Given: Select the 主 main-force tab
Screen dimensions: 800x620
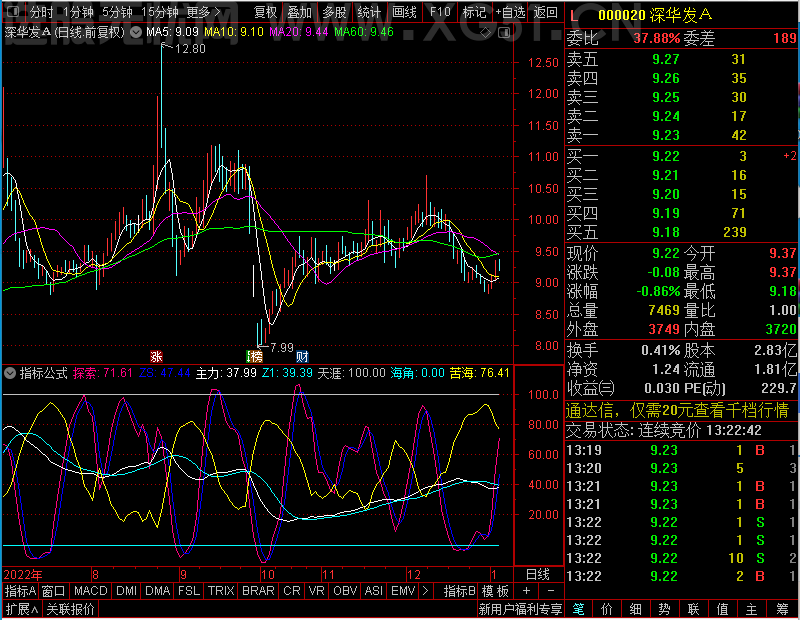Looking at the screenshot, I should pyautogui.click(x=752, y=609).
